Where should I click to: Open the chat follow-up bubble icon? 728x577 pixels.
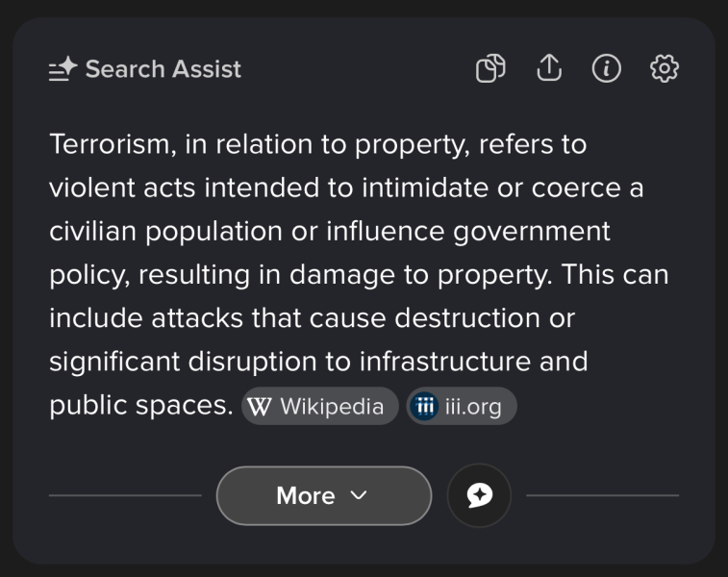click(479, 495)
